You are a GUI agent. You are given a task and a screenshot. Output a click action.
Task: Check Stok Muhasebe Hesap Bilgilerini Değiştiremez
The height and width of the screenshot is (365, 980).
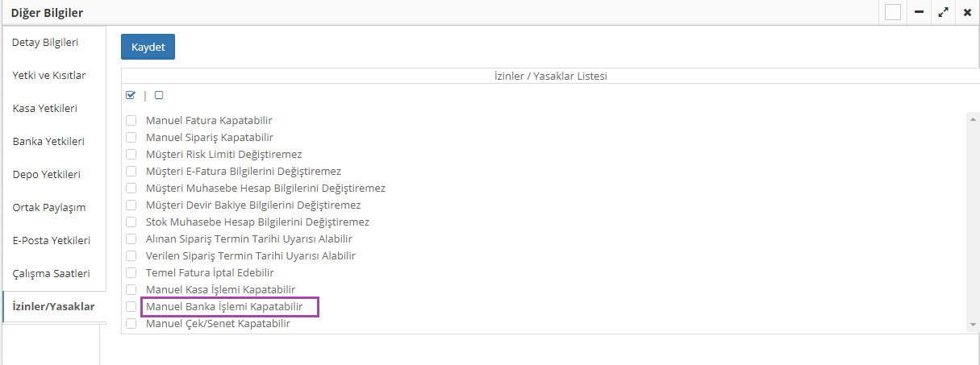pos(131,222)
